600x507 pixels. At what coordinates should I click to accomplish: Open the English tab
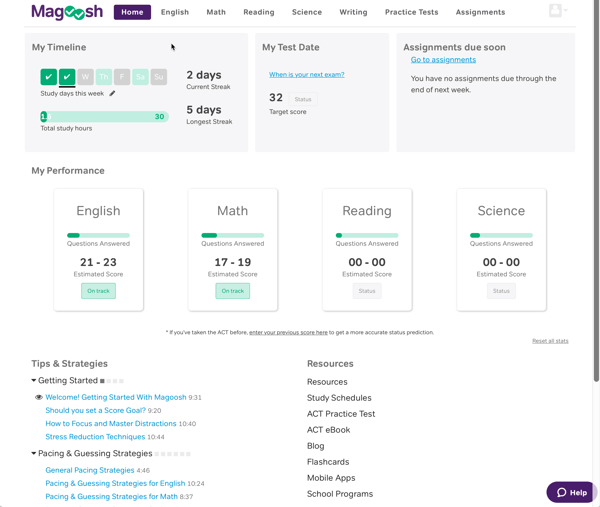click(x=175, y=12)
